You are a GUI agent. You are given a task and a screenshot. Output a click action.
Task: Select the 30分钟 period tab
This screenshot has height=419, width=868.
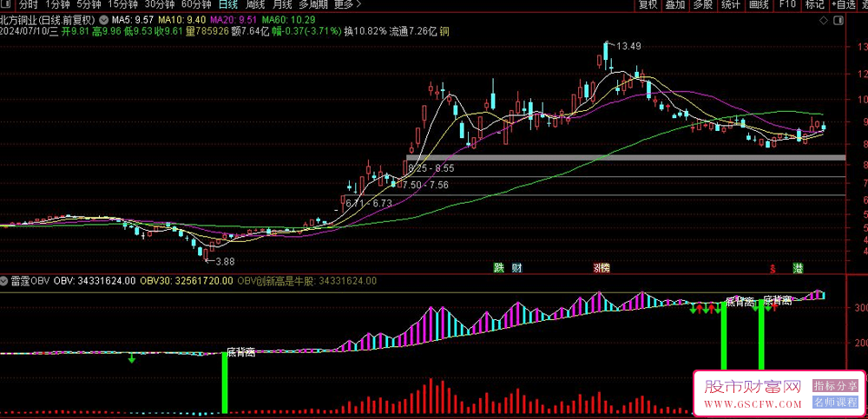(160, 5)
